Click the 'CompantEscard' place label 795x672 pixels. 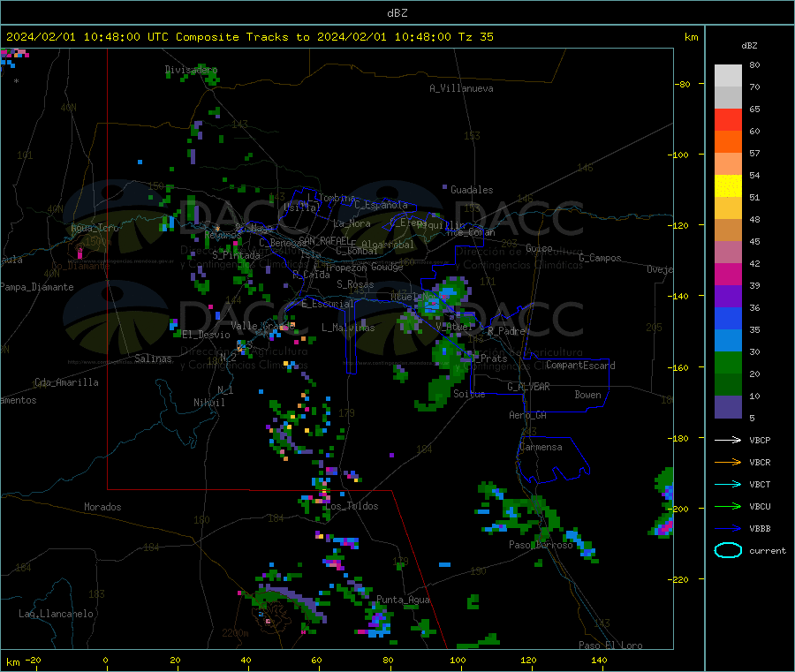click(580, 365)
